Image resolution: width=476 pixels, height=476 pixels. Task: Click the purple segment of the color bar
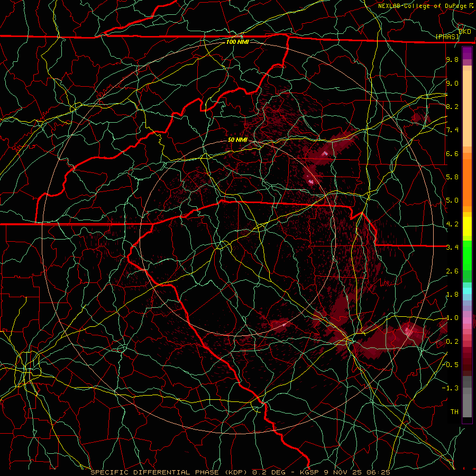(x=467, y=53)
